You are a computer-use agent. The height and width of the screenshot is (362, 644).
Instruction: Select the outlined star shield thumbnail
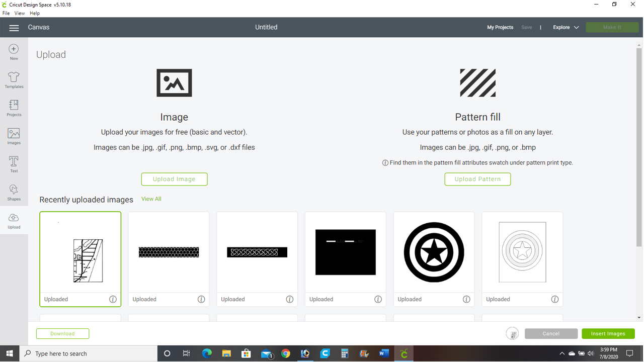coord(522,252)
